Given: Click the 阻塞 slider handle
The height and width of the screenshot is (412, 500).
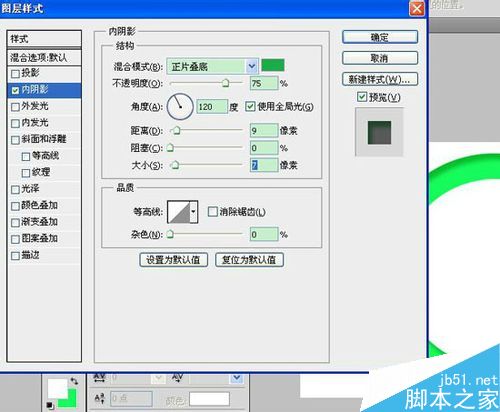Looking at the screenshot, I should click(x=170, y=148).
